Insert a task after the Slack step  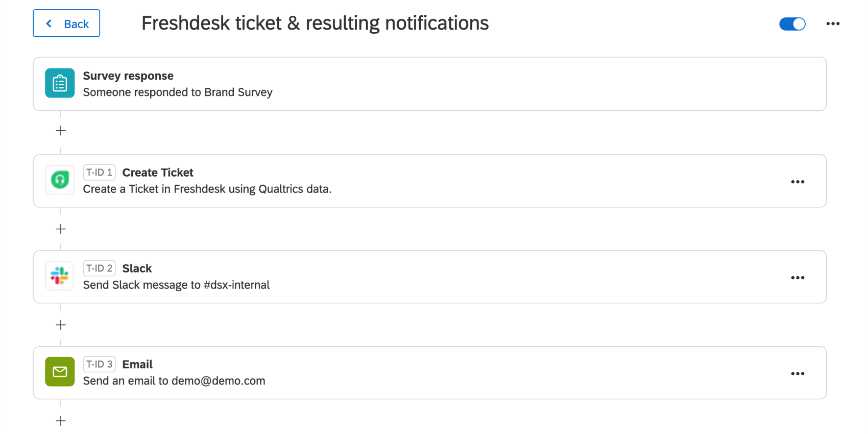click(61, 325)
